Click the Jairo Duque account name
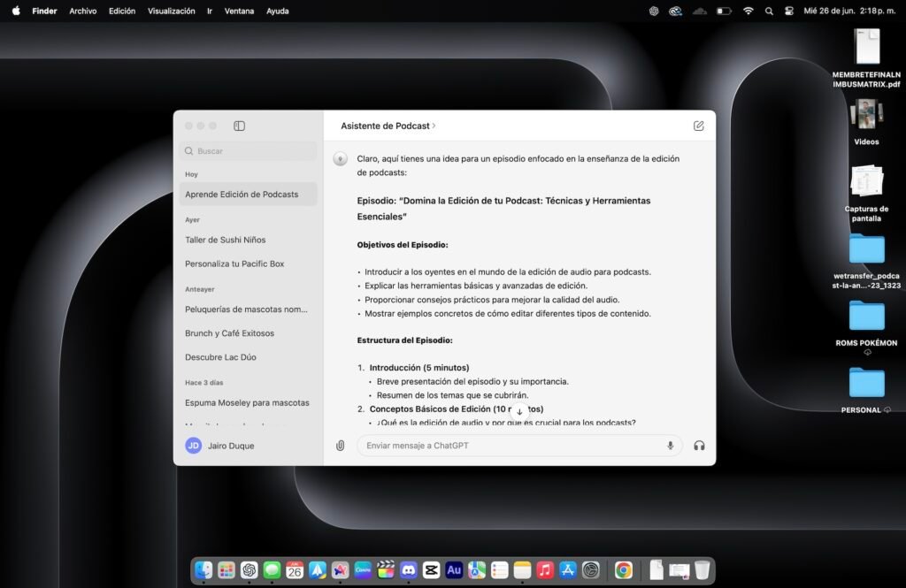The width and height of the screenshot is (906, 588). click(x=231, y=446)
